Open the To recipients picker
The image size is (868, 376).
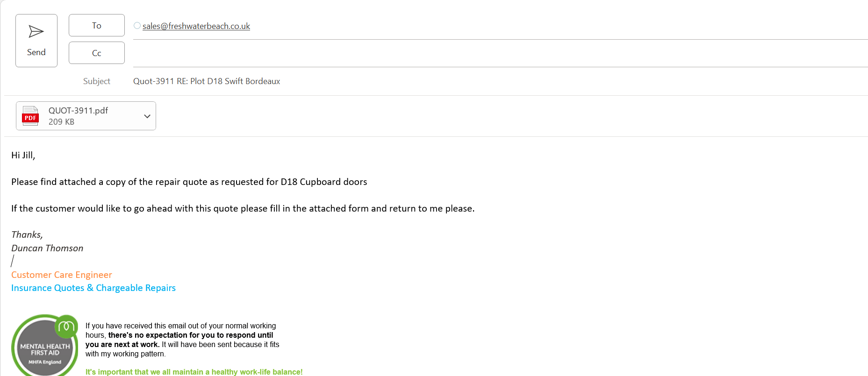click(x=96, y=25)
